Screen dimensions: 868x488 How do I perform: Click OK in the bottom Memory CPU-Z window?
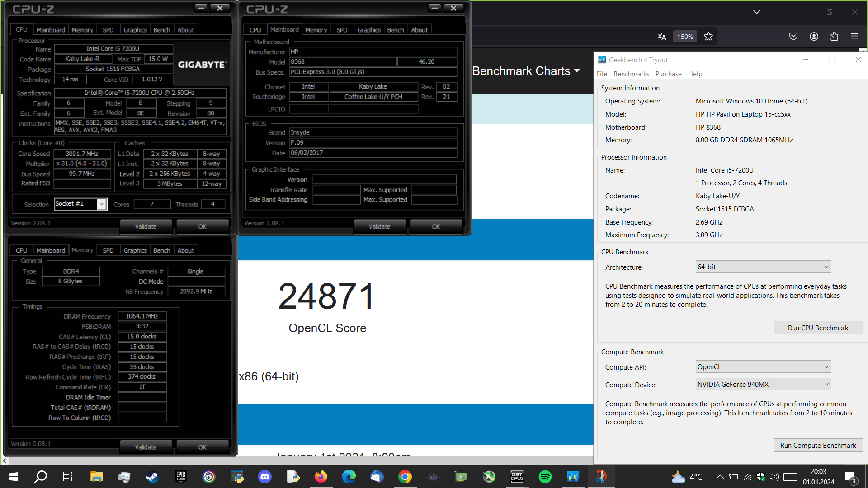[x=202, y=447]
